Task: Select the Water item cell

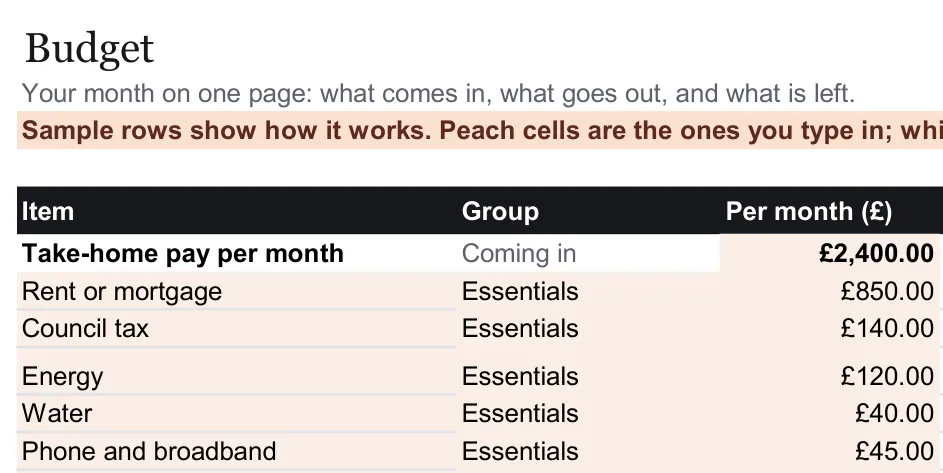Action: click(236, 413)
